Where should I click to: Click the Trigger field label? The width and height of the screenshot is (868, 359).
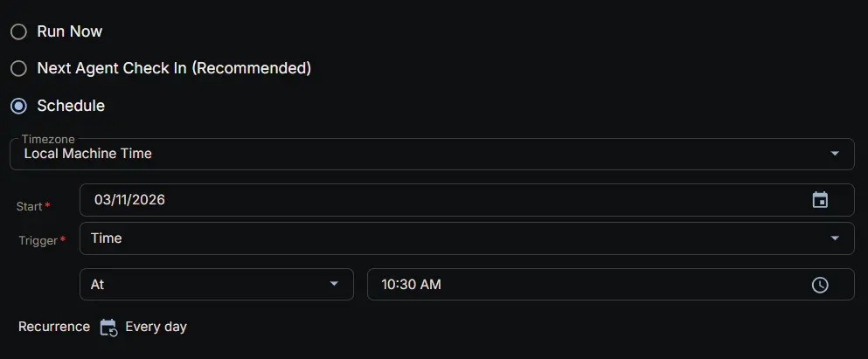click(38, 240)
